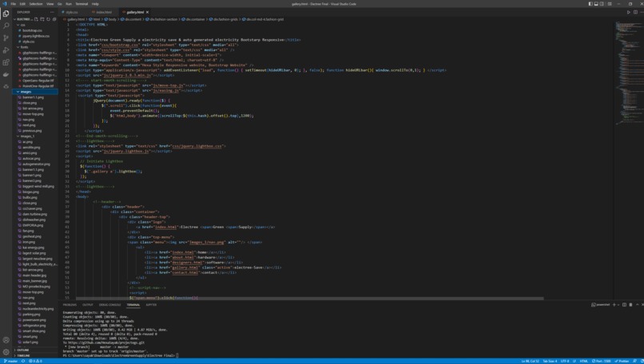Open the View menu
The image size is (644, 364).
click(x=50, y=4)
